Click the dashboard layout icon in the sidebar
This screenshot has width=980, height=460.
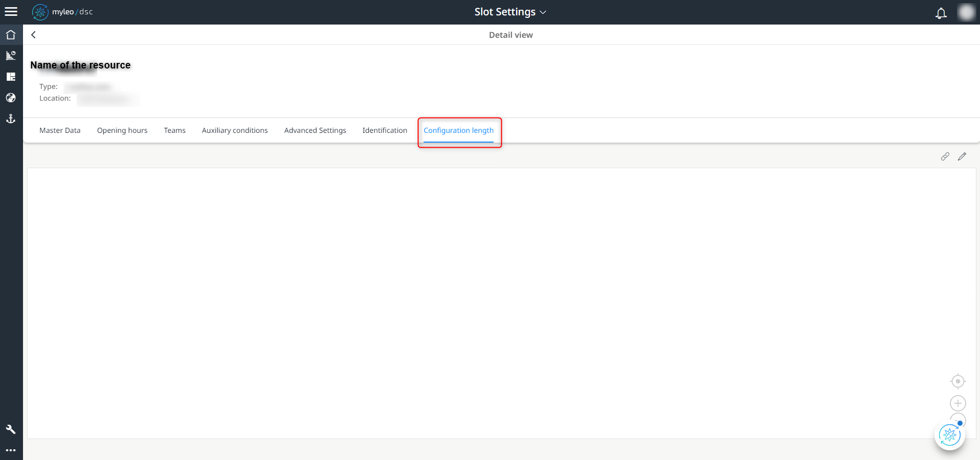click(x=11, y=77)
